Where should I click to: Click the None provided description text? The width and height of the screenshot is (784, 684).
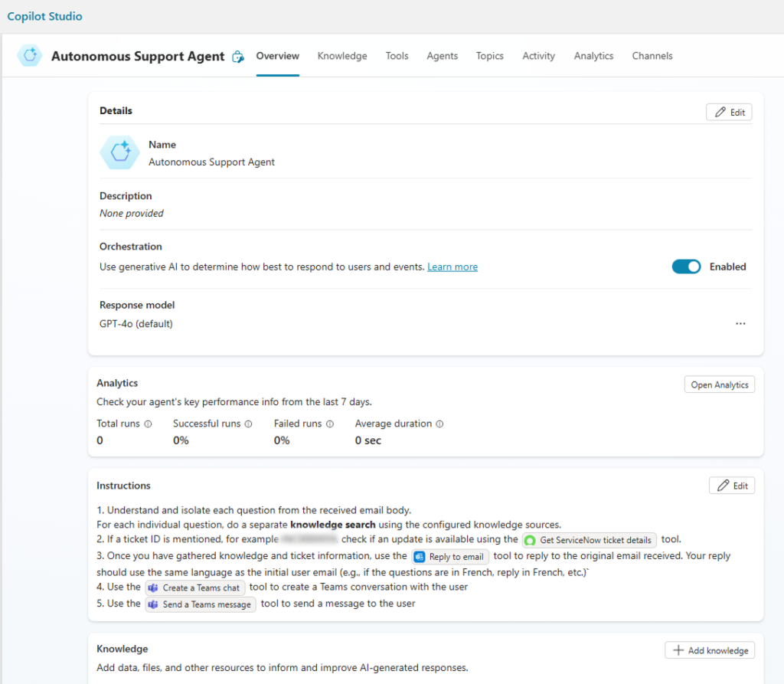[x=132, y=213]
